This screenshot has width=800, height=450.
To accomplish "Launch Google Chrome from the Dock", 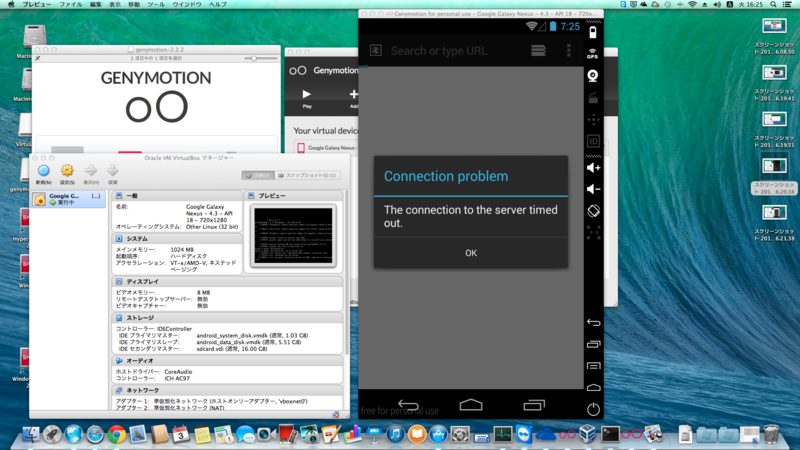I will pos(116,435).
